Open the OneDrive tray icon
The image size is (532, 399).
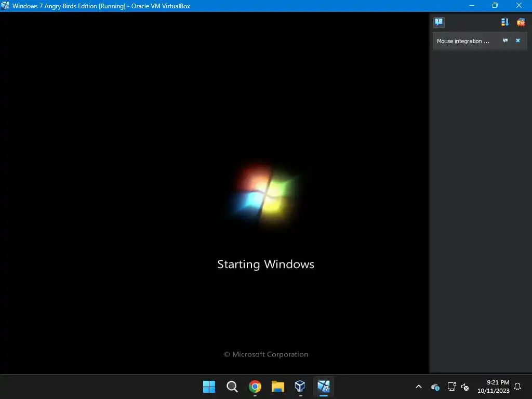[x=435, y=387]
